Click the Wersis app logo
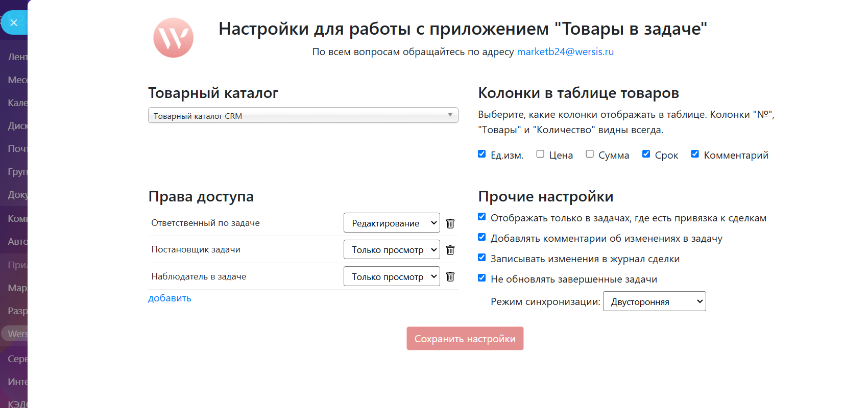The image size is (868, 408). click(x=174, y=38)
